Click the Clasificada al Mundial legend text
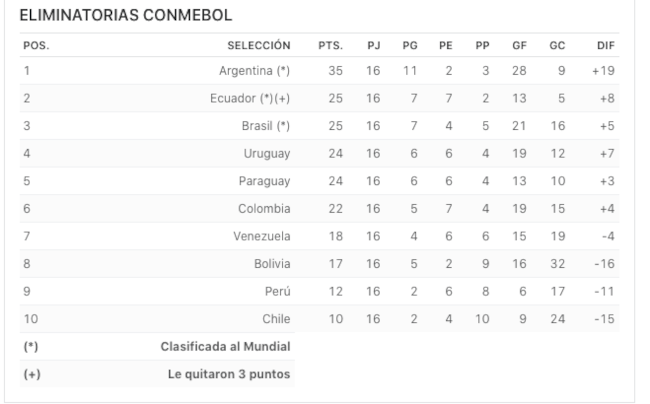Screen dimensions: 650x404 (226, 346)
